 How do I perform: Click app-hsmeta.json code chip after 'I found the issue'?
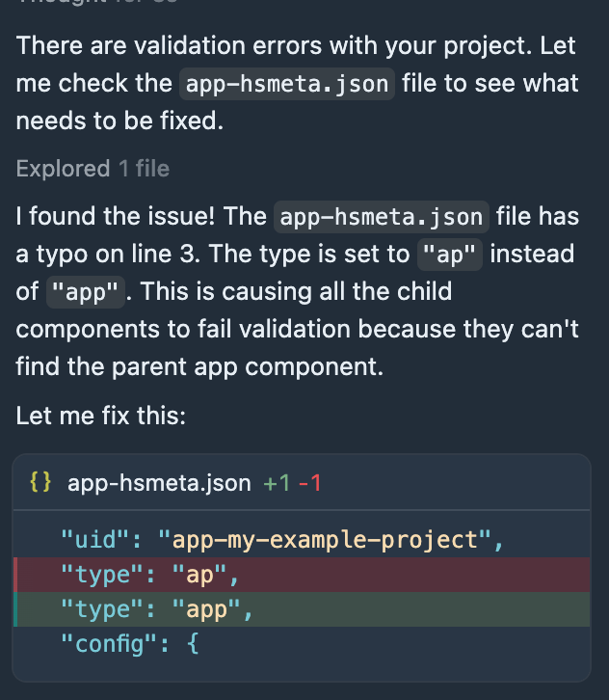[383, 216]
